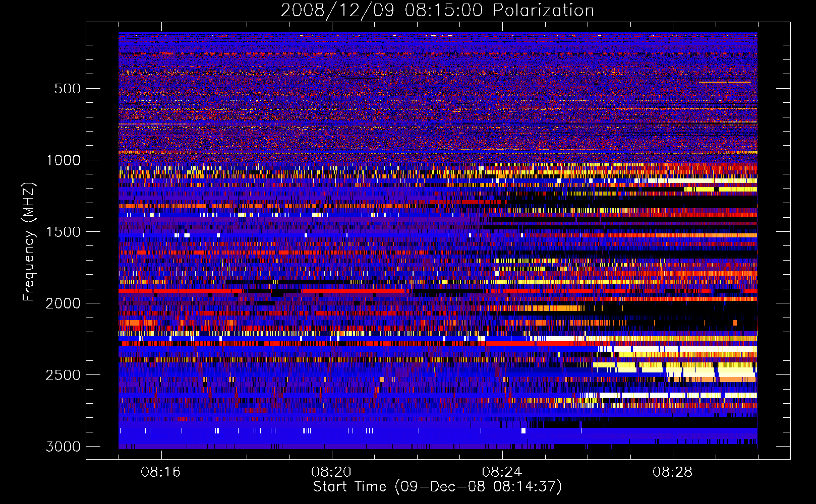Click the 08:20 time axis label
The width and height of the screenshot is (816, 504).
pos(331,472)
